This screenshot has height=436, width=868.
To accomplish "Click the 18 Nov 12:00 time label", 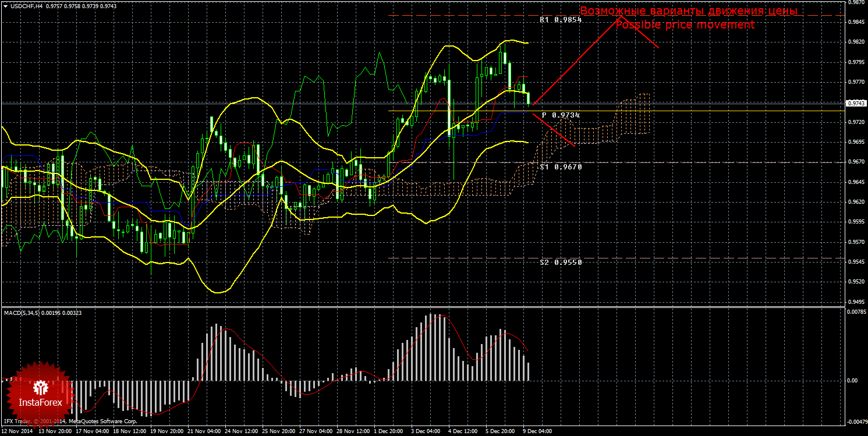I will (x=130, y=432).
